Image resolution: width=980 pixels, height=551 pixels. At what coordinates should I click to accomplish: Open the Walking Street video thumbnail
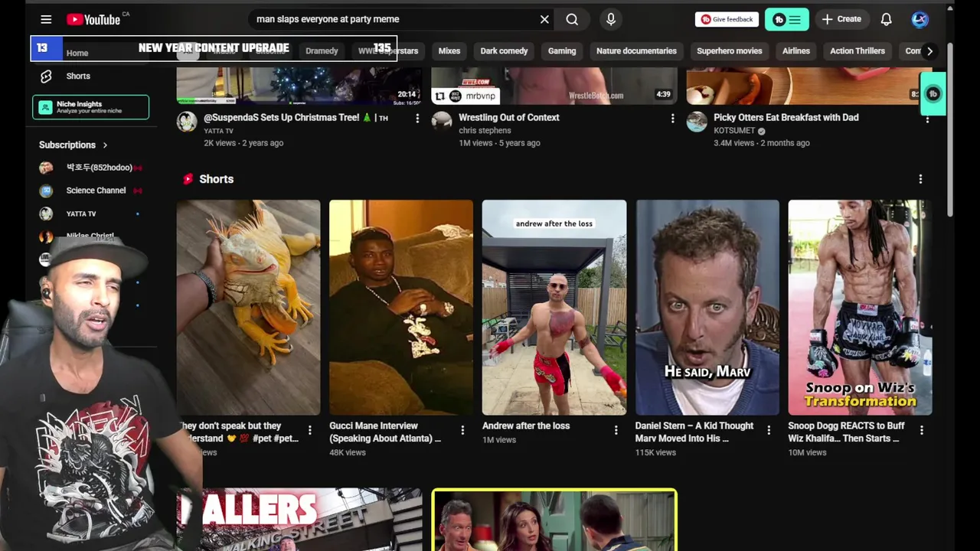point(299,520)
